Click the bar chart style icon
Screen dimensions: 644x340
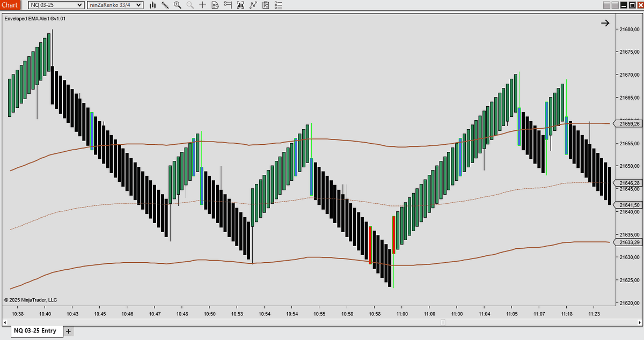(x=152, y=5)
